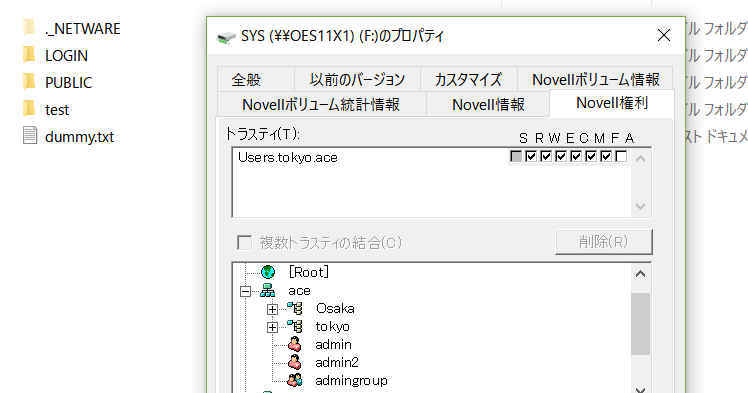Open the 以前のバージョン tab

coord(357,79)
